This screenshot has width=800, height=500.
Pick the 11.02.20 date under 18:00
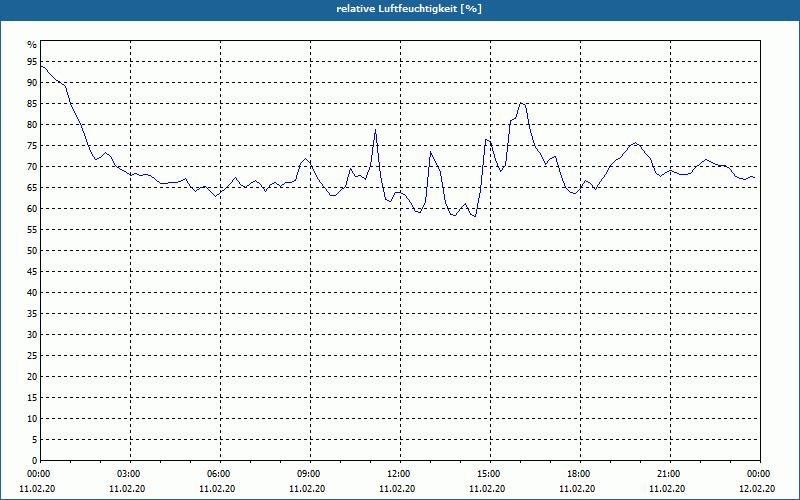coord(577,489)
